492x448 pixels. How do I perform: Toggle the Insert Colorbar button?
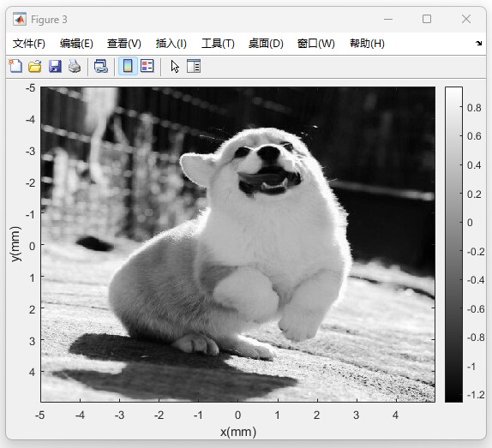(128, 66)
